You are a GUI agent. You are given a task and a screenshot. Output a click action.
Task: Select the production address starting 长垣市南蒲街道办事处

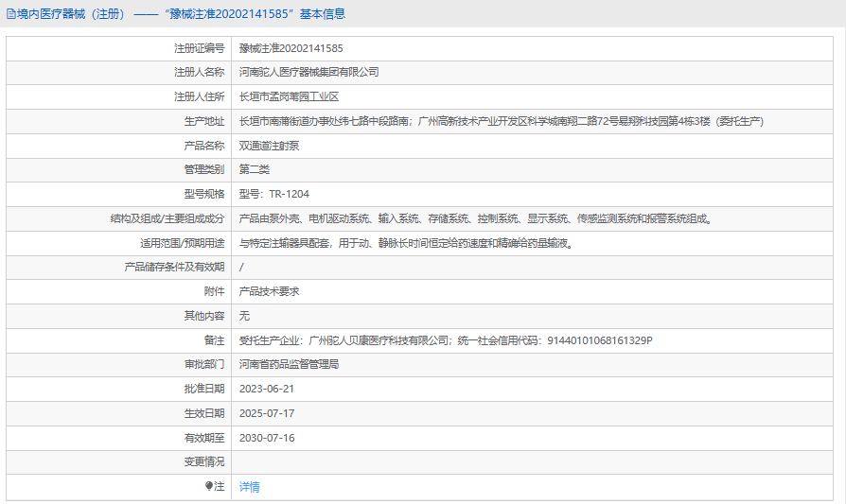pyautogui.click(x=502, y=121)
